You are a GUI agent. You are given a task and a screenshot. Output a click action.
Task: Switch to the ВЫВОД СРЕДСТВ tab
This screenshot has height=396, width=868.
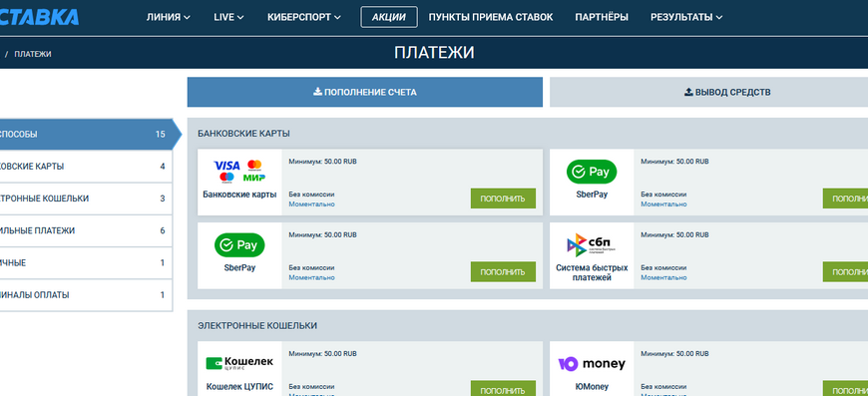(708, 92)
